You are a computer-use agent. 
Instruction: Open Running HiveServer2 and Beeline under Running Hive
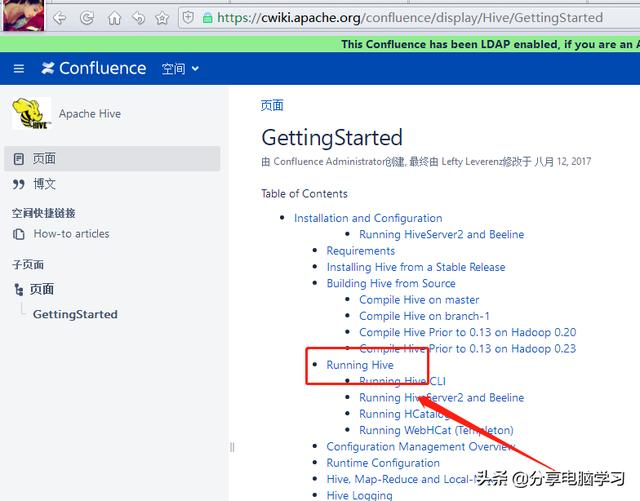click(442, 398)
